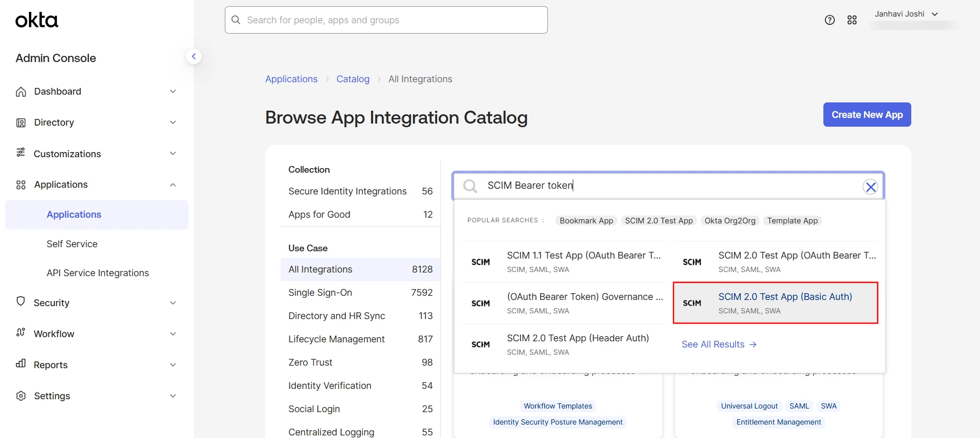Viewport: 980px width, 438px height.
Task: Click the Reports chart icon
Action: (21, 364)
